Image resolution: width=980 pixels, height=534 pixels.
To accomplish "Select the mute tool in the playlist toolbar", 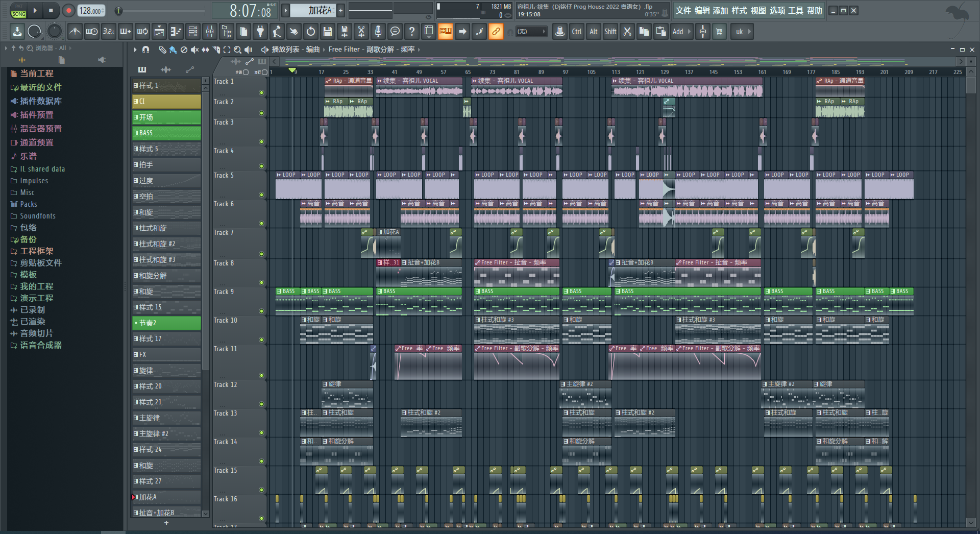I will [x=194, y=50].
